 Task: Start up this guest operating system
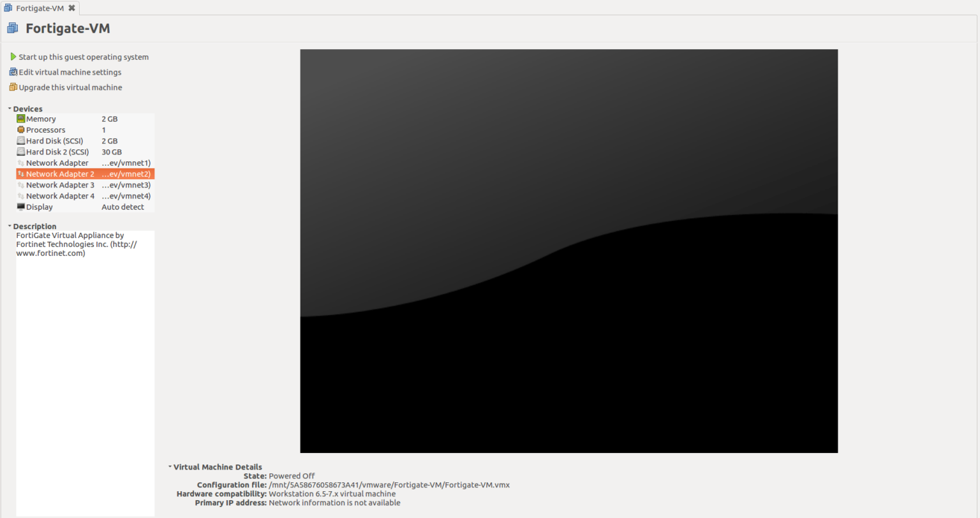click(84, 57)
